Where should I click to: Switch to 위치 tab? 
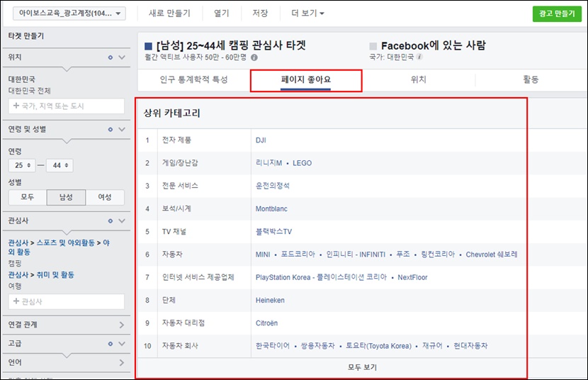point(419,79)
